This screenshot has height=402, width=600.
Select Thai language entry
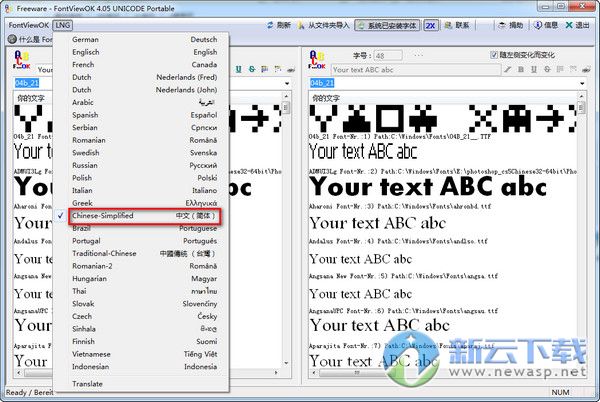(141, 291)
